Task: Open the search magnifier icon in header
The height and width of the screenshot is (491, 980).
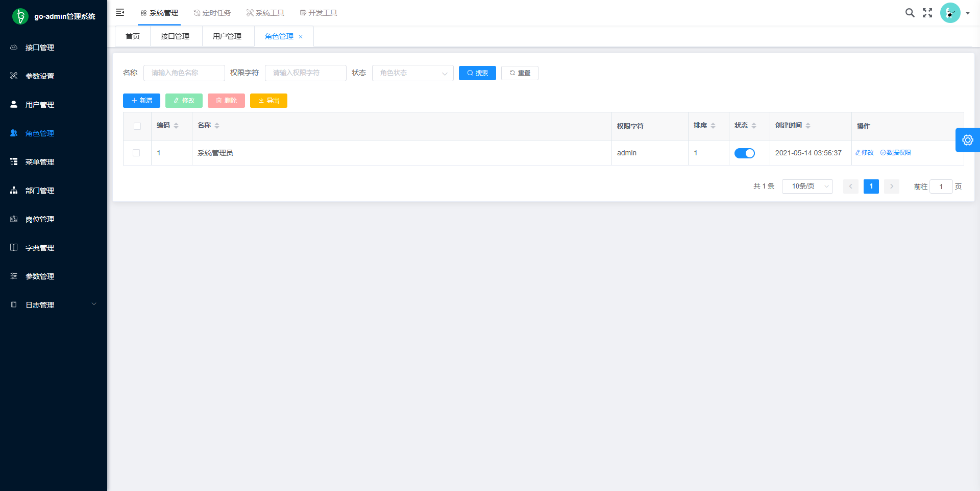Action: (910, 13)
